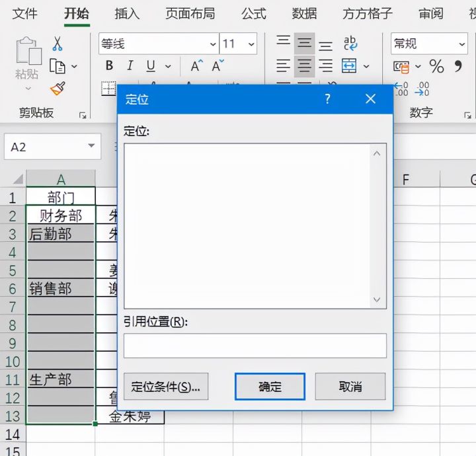The width and height of the screenshot is (476, 456).
Task: Click the Cut scissors icon
Action: point(57,44)
